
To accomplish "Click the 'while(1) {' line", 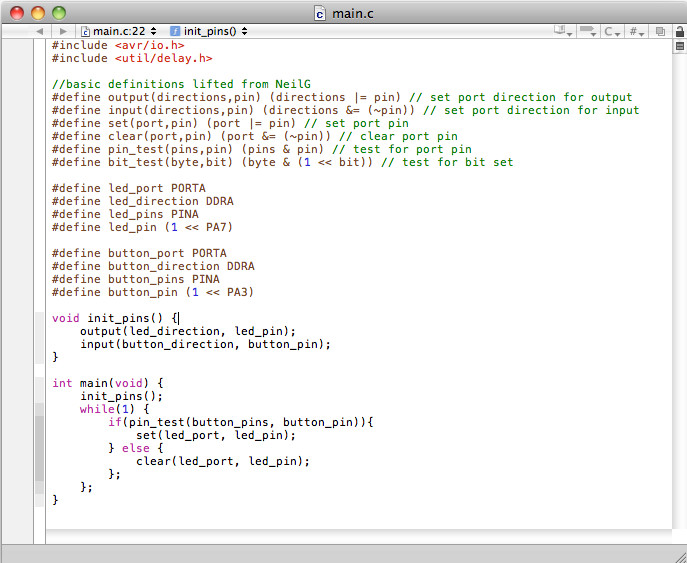I will tap(114, 409).
